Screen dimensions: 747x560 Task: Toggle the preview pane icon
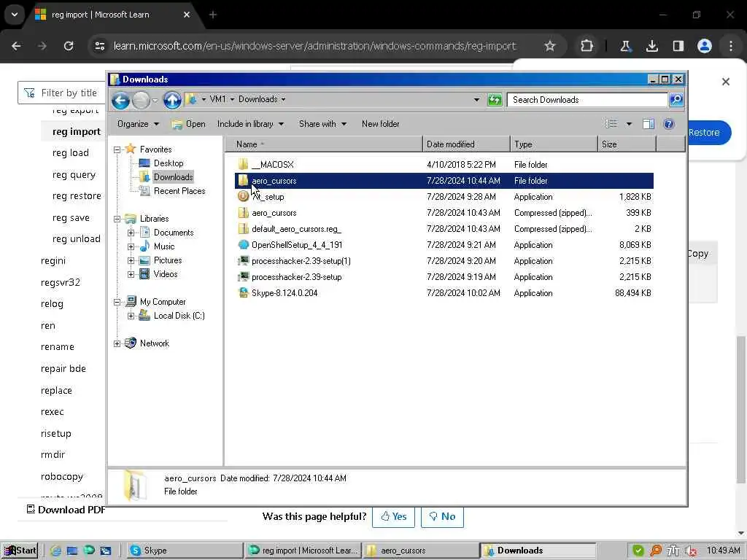tap(649, 124)
